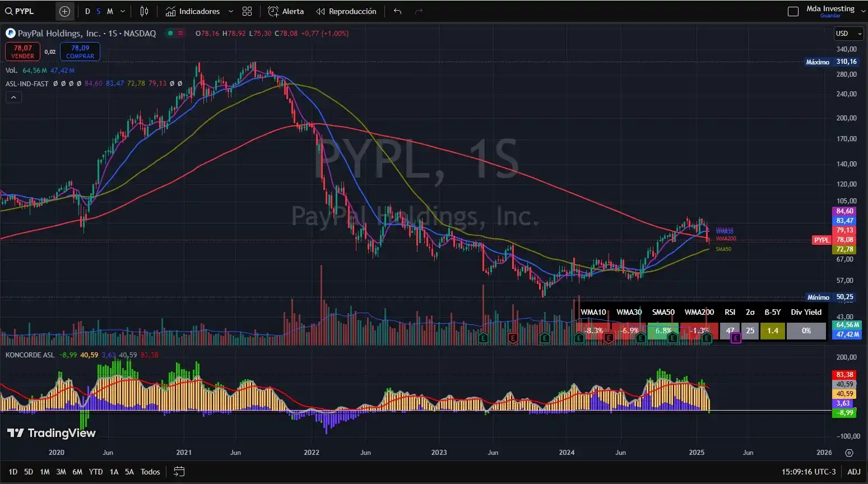Click the add symbol plus icon
Screen dimensions: 868x484
(64, 11)
